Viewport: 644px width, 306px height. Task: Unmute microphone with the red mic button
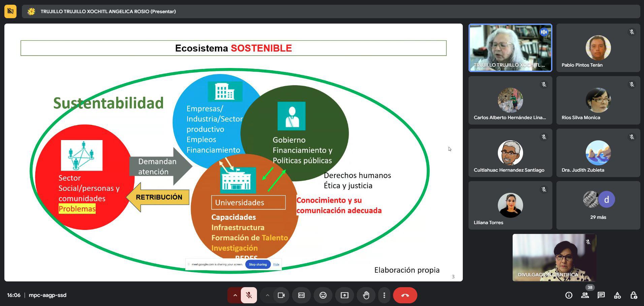pyautogui.click(x=249, y=295)
